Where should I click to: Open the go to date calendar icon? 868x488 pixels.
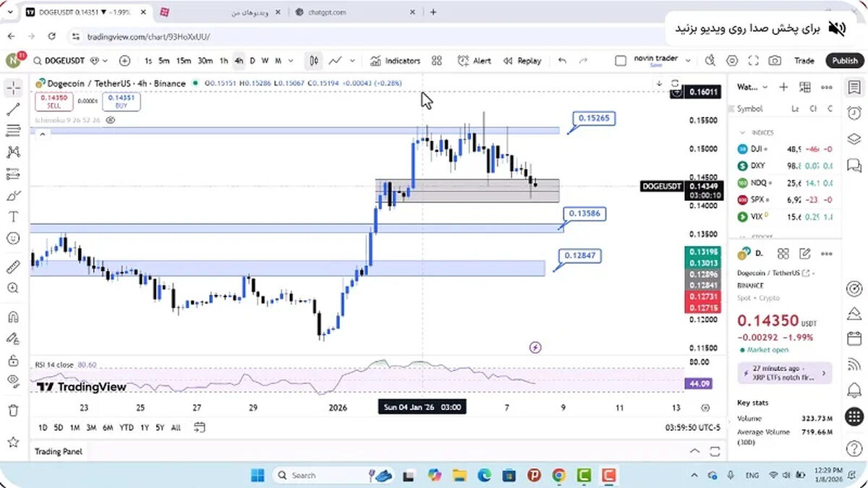[200, 428]
